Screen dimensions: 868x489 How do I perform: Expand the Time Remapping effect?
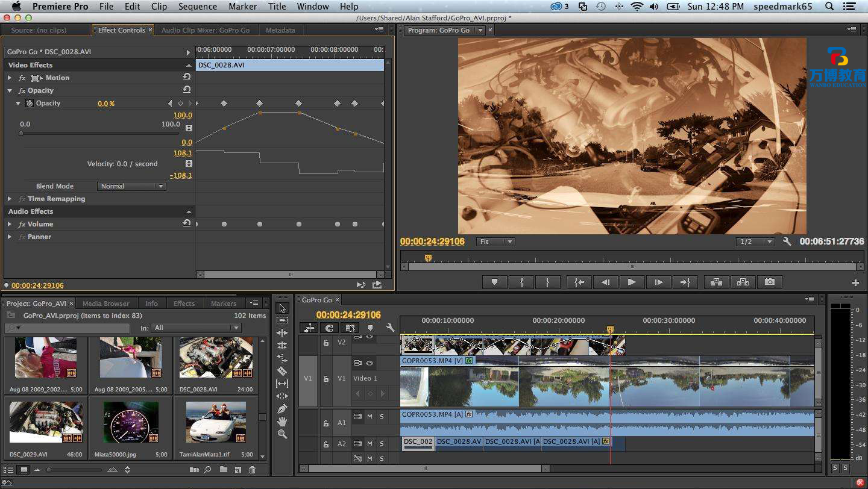(x=10, y=199)
